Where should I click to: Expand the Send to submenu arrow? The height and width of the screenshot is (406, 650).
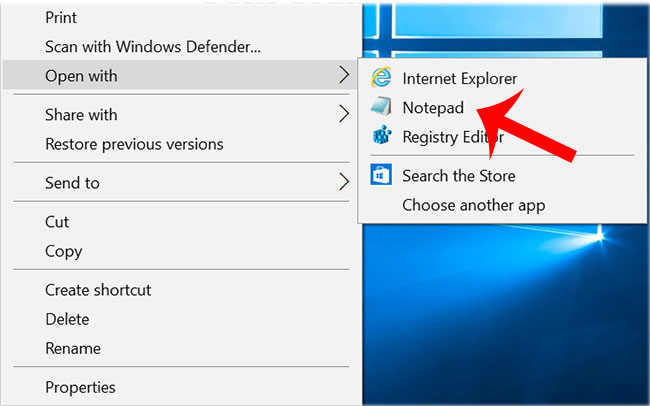tap(344, 182)
